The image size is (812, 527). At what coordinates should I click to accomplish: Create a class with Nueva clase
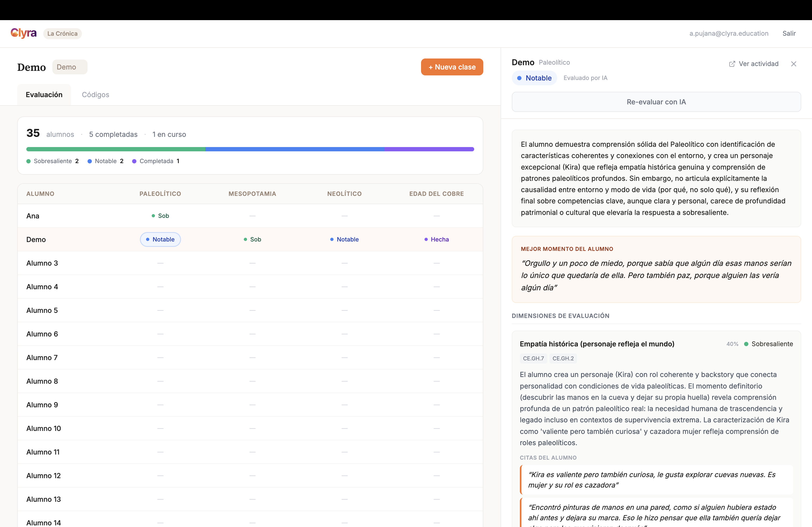tap(452, 67)
